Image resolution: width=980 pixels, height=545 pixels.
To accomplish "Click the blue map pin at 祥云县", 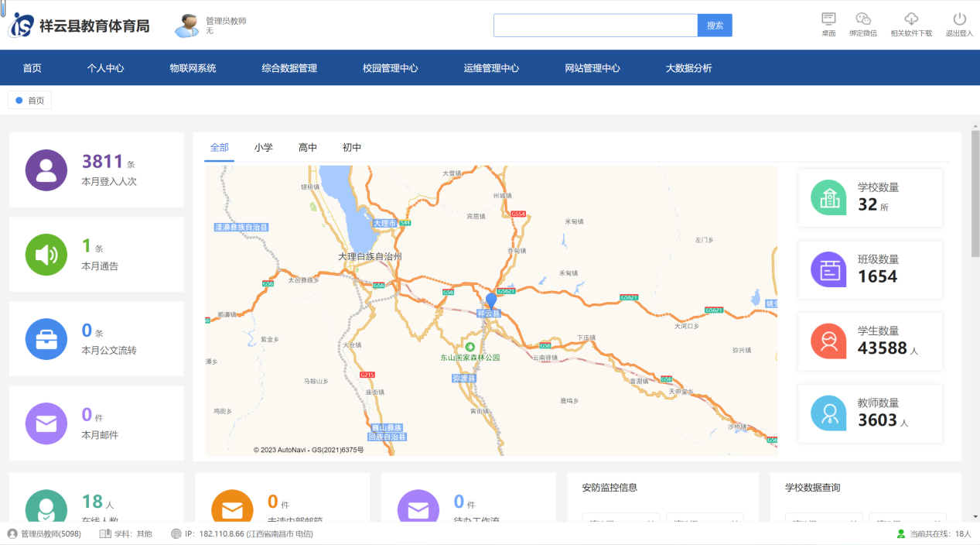I will tap(490, 301).
